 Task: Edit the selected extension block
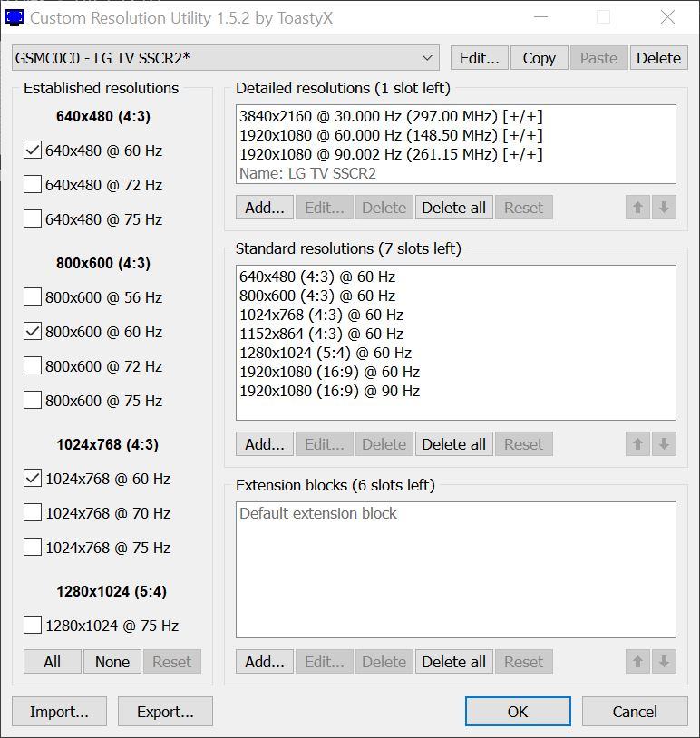(325, 662)
